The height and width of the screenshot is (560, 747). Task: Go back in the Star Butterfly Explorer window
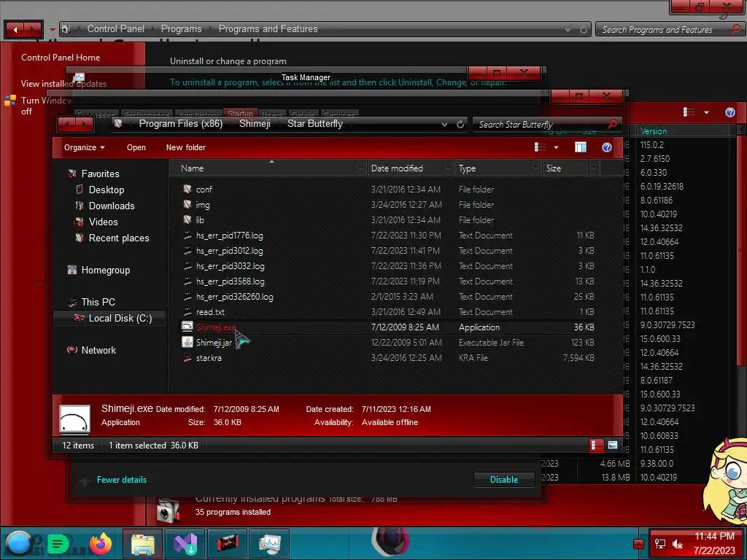tap(67, 125)
